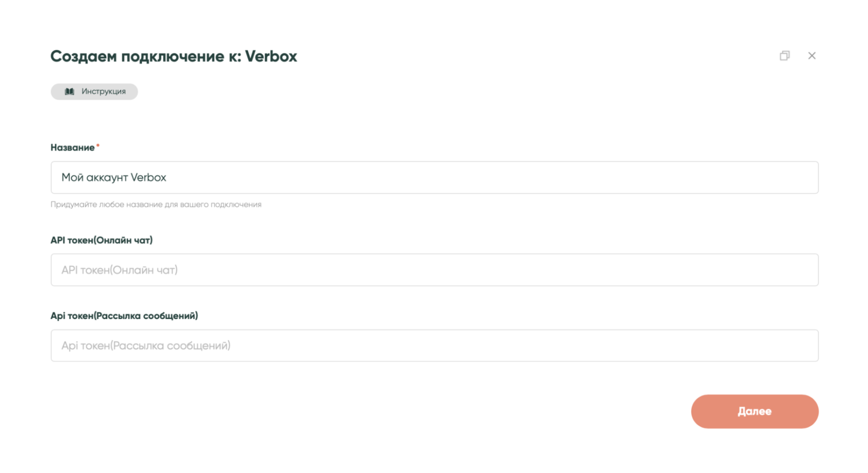Click the text Мой аккаунт Verbox
The image size is (868, 473).
click(x=114, y=177)
